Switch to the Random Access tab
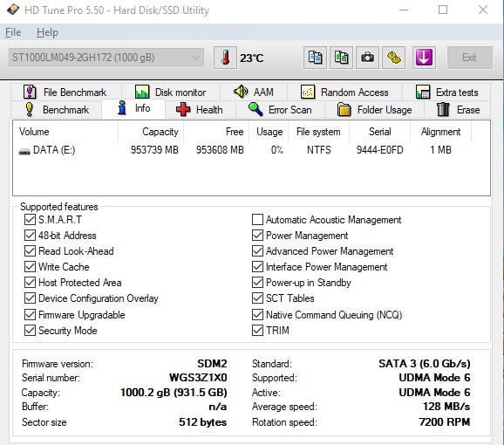This screenshot has height=445, width=504. click(x=345, y=92)
